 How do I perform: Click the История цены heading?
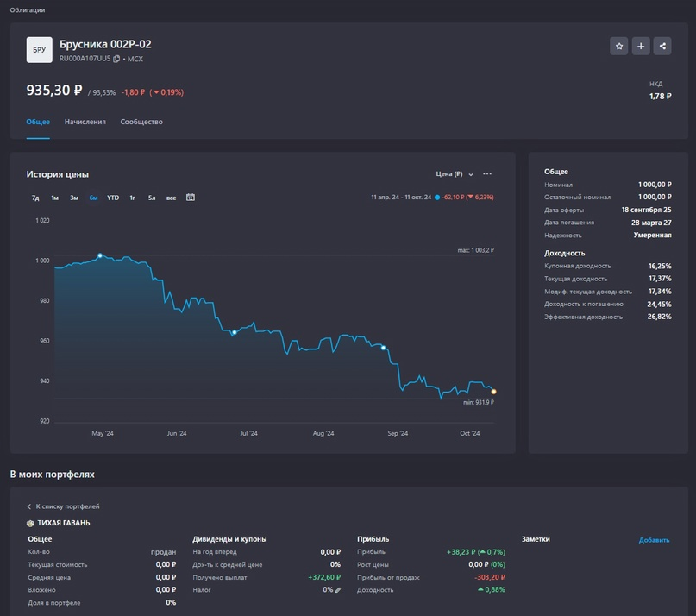[x=57, y=174]
